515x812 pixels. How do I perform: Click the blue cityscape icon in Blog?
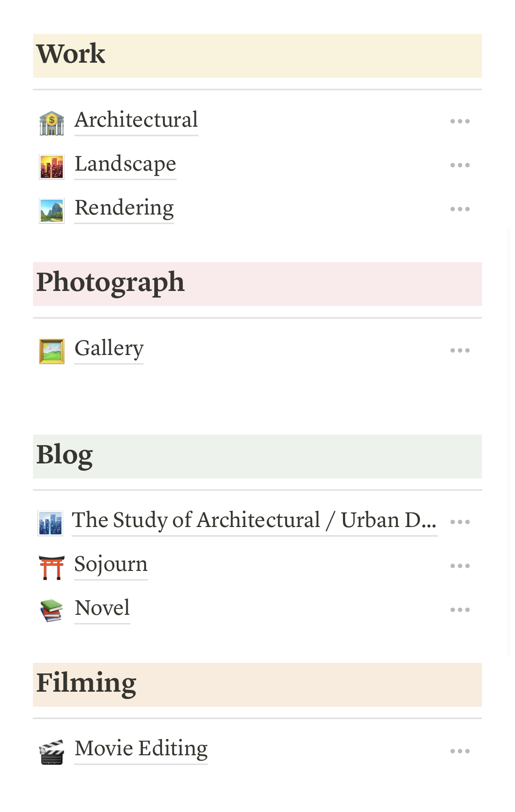(50, 523)
